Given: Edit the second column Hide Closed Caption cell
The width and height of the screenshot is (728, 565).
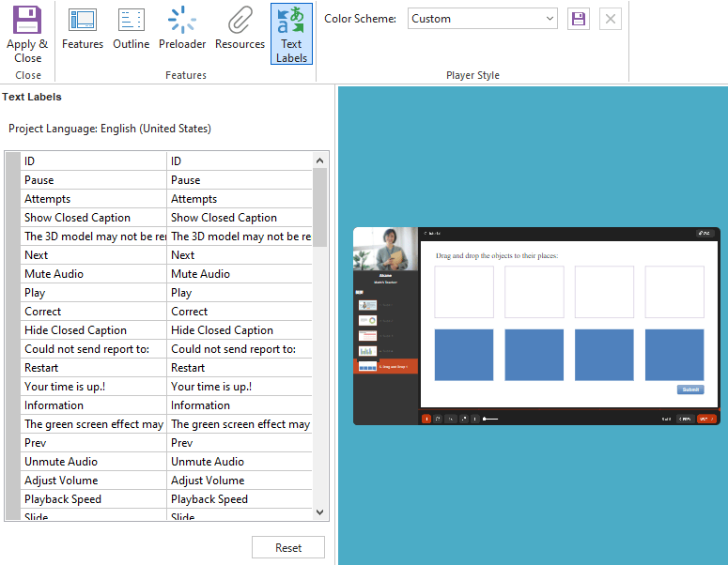Looking at the screenshot, I should (240, 330).
